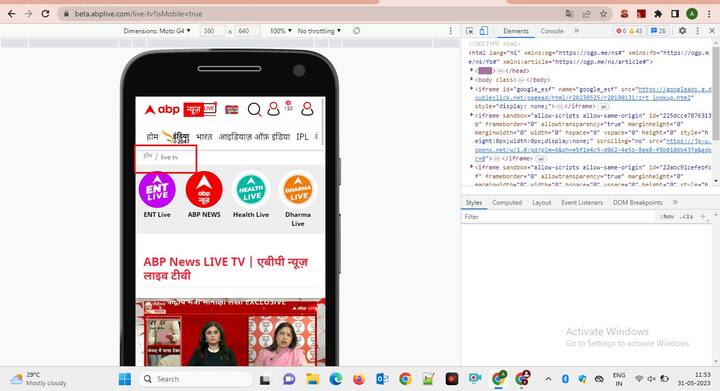Open the Health Live channel circle

[251, 190]
